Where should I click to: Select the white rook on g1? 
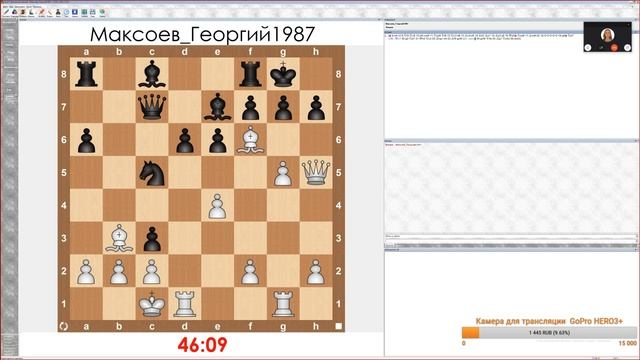[283, 304]
